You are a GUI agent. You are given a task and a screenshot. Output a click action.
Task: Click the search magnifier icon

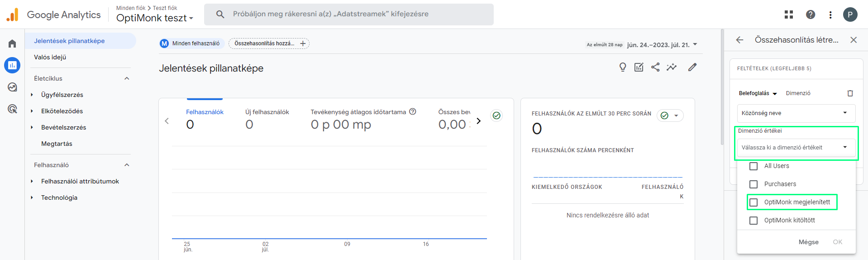tap(220, 14)
